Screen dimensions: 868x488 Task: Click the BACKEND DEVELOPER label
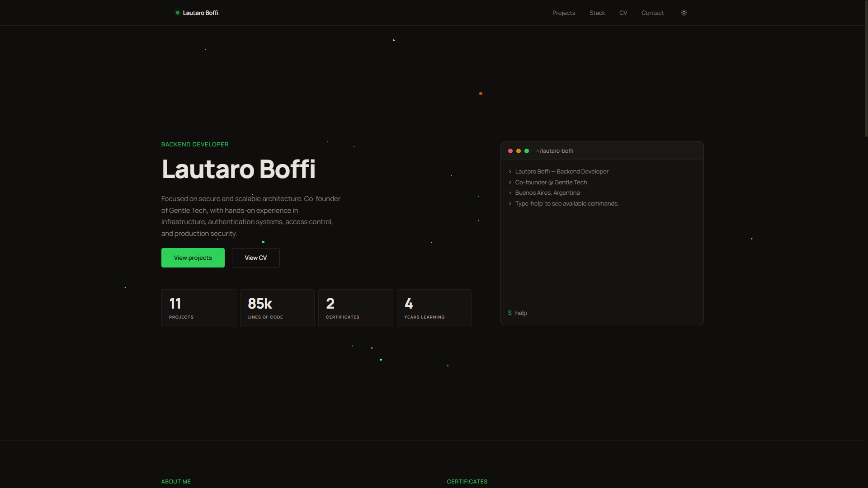pyautogui.click(x=195, y=144)
